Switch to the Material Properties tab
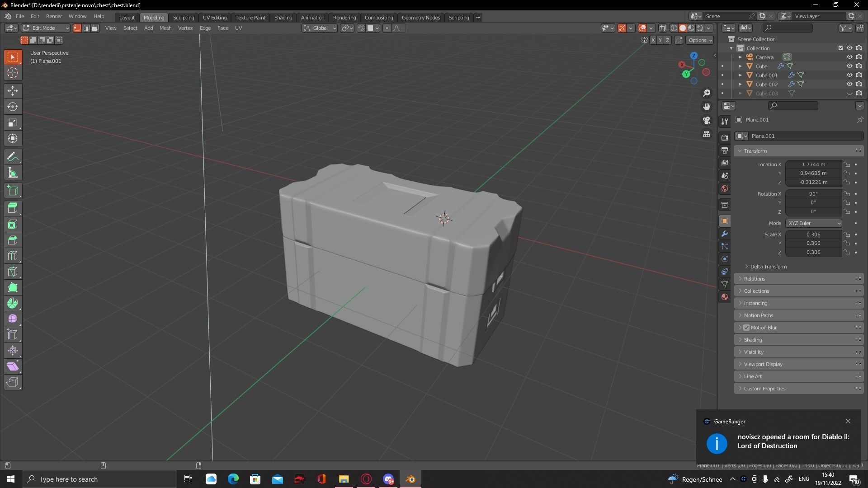Screen dimensions: 868x488 pyautogui.click(x=724, y=297)
